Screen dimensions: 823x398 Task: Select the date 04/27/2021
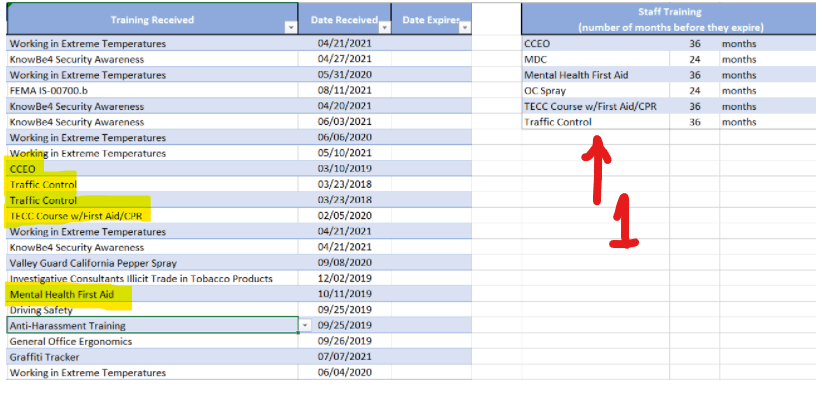coord(344,59)
